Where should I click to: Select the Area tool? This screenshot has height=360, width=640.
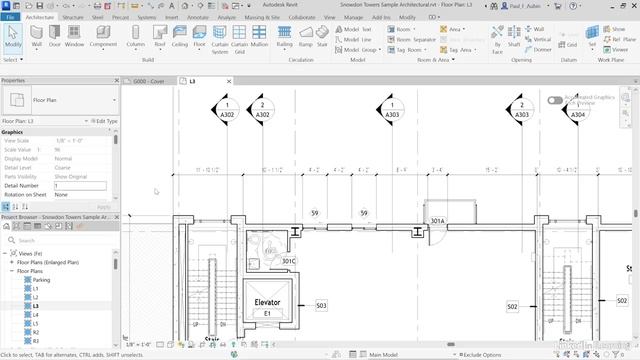pos(453,29)
